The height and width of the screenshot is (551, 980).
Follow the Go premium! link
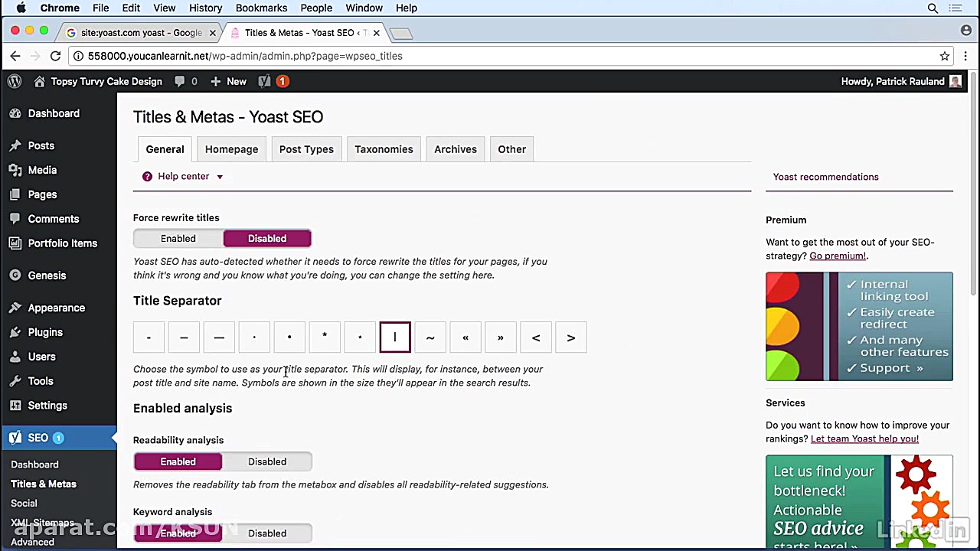(x=838, y=256)
